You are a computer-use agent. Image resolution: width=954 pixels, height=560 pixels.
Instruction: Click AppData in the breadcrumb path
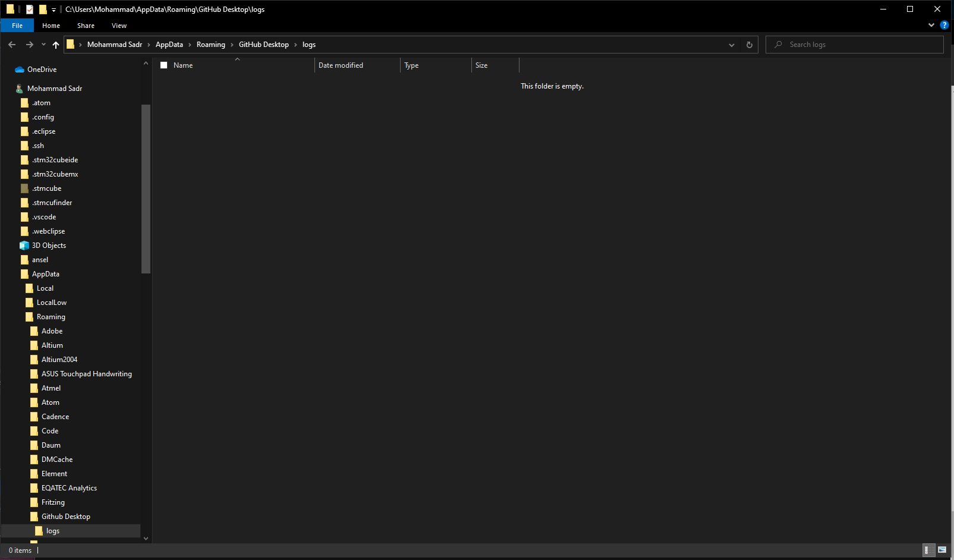click(169, 45)
